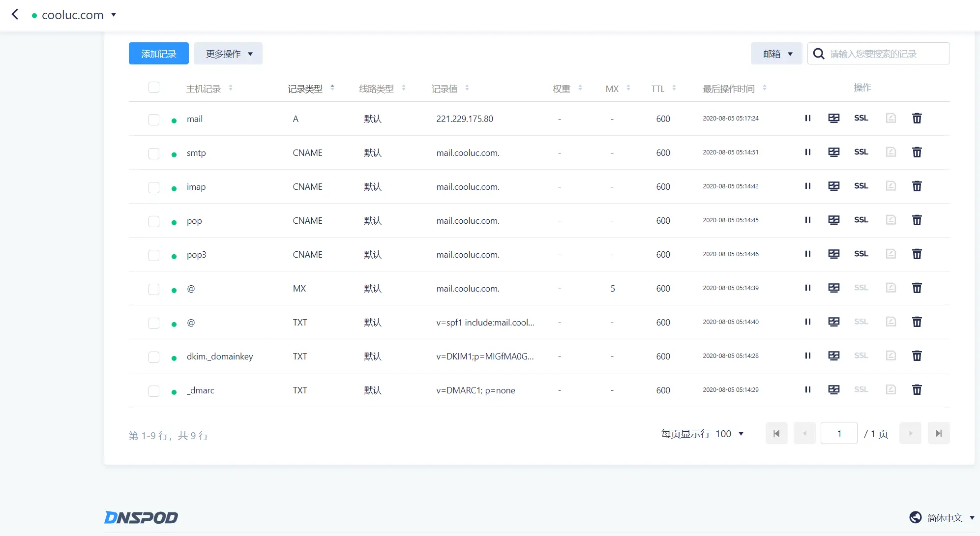This screenshot has height=536, width=980.
Task: Select the dkim._domainkey record checkbox
Action: click(x=154, y=357)
